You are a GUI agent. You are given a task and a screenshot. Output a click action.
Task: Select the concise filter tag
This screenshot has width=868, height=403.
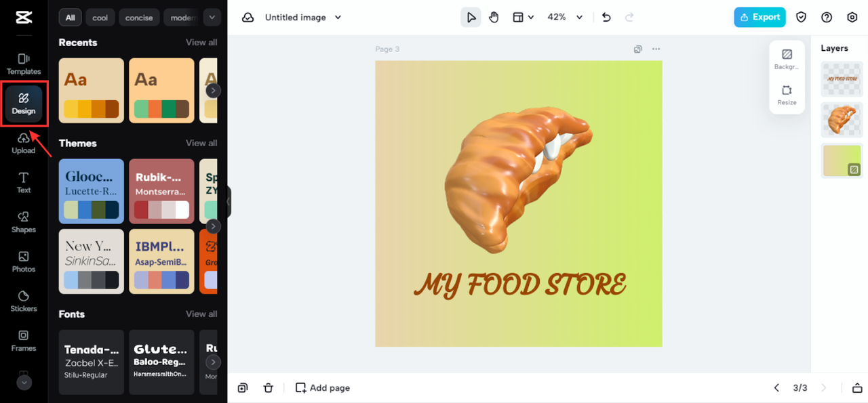coord(139,18)
